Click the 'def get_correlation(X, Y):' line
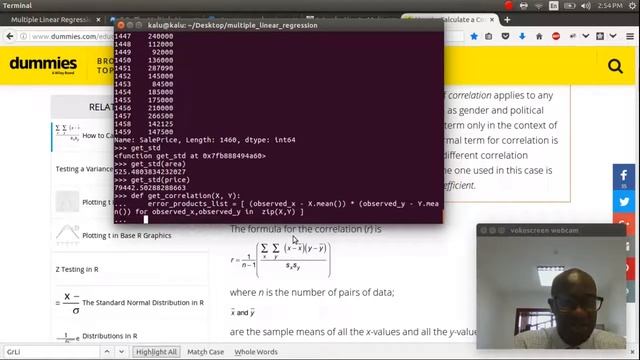The height and width of the screenshot is (360, 640). (x=178, y=196)
